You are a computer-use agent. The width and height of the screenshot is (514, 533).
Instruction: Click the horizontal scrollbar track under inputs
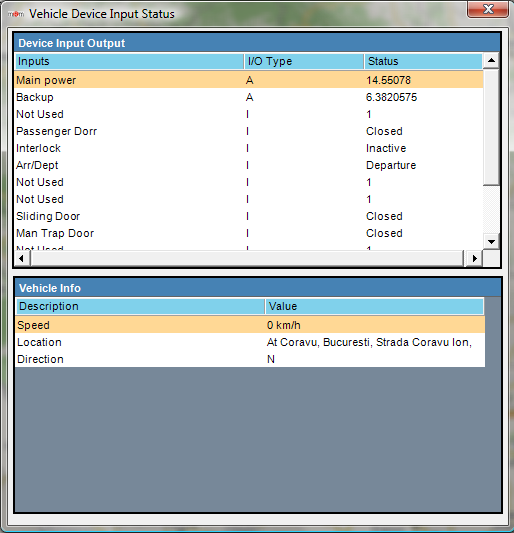[x=247, y=258]
